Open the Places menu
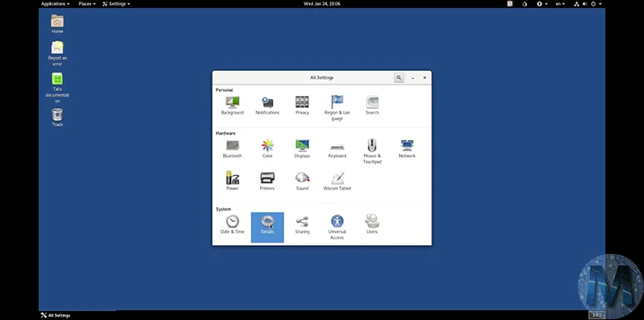The width and height of the screenshot is (644, 320). [x=87, y=4]
